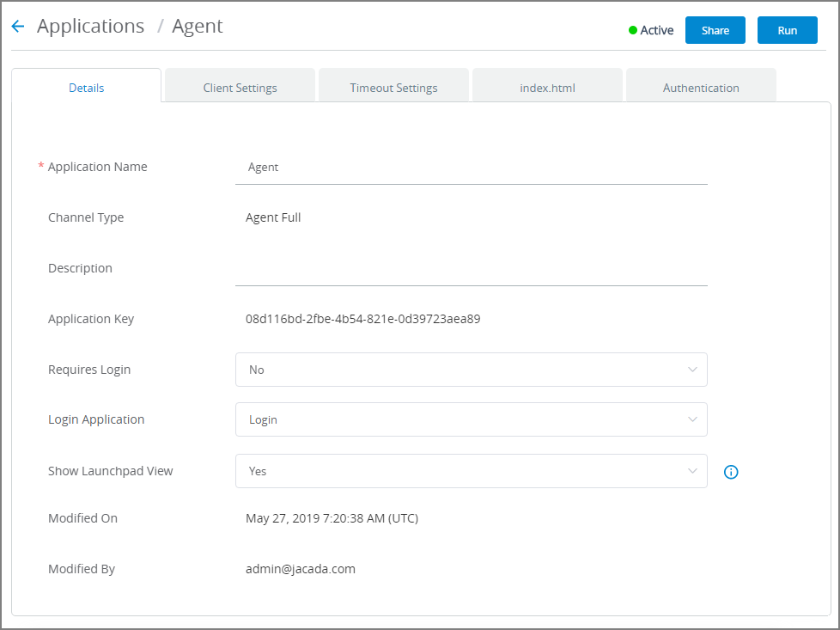840x630 pixels.
Task: Click the Run button
Action: coord(788,30)
